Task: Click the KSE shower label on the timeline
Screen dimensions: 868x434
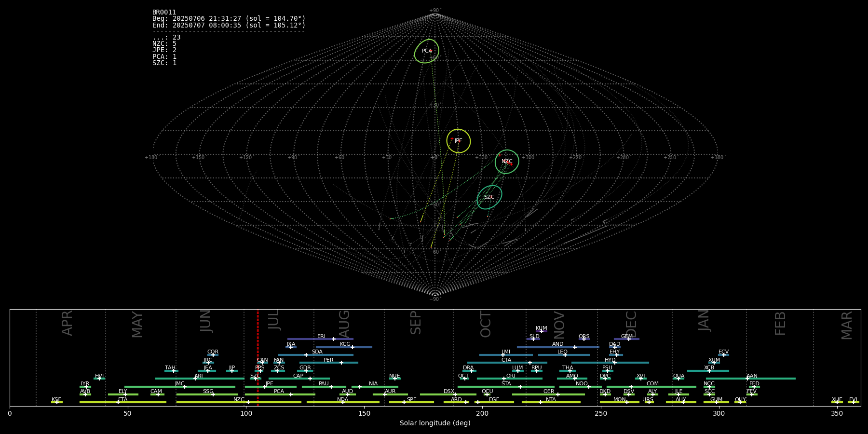Action: point(56,400)
